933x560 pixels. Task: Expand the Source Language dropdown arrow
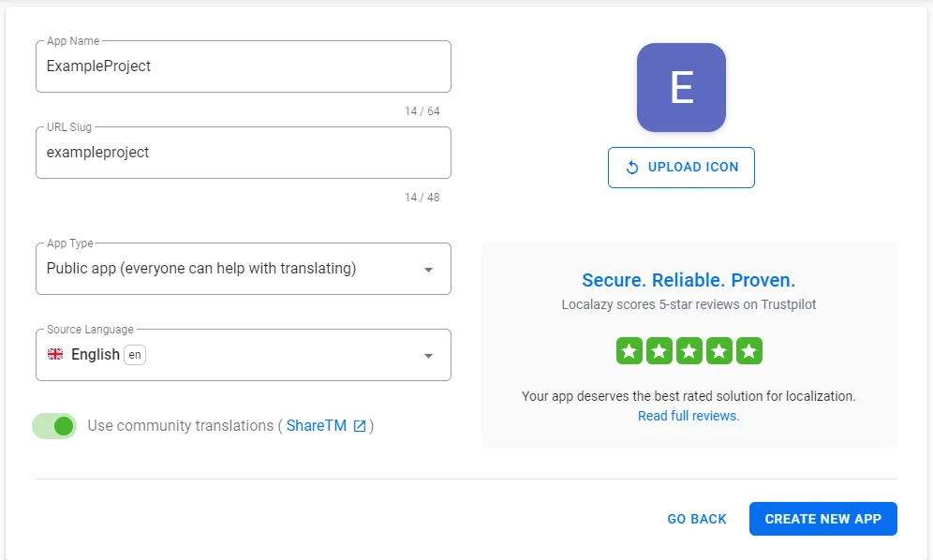(x=428, y=356)
